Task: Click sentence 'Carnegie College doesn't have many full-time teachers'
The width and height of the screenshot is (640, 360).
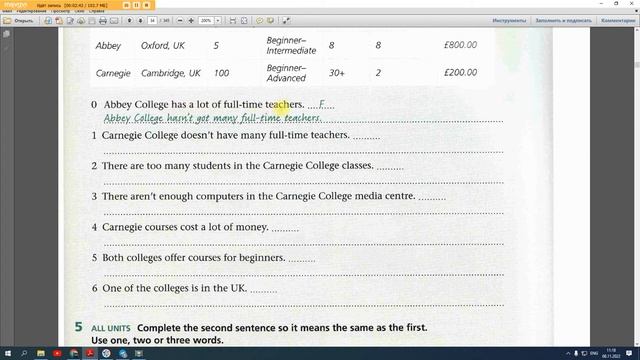Action: click(x=226, y=135)
